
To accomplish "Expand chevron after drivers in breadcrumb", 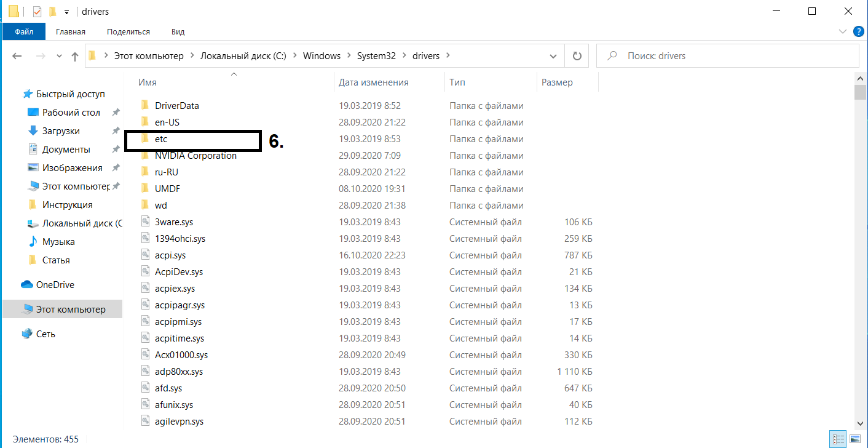I will pyautogui.click(x=448, y=56).
